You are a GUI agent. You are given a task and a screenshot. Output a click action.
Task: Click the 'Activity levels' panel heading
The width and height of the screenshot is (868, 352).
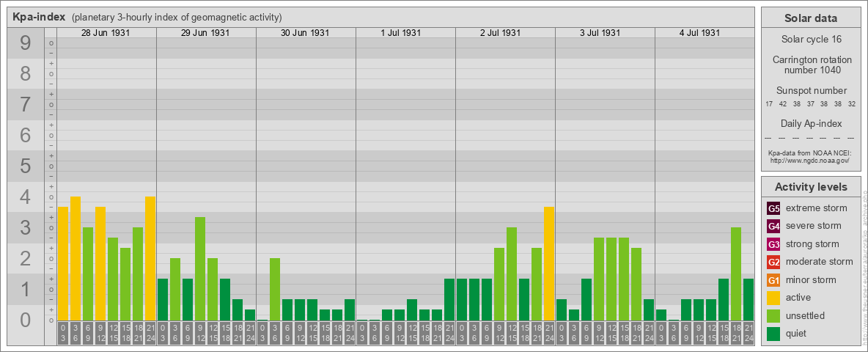point(811,187)
